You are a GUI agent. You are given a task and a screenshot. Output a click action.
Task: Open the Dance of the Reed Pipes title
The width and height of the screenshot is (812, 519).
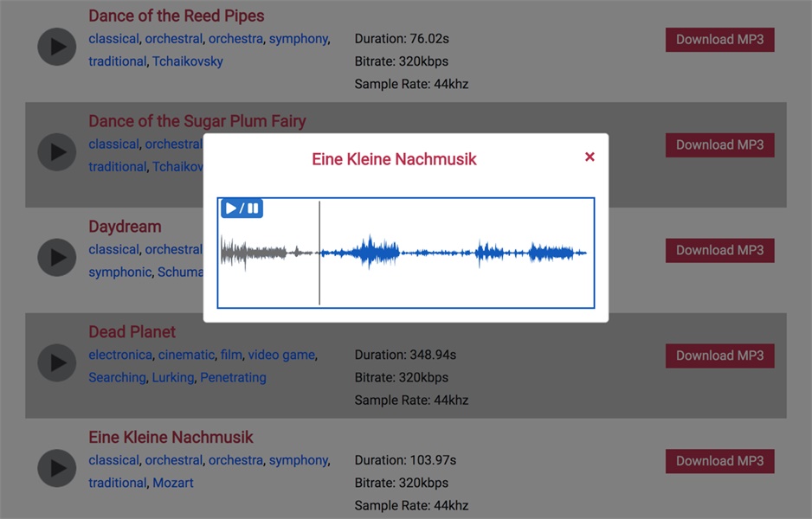pyautogui.click(x=177, y=16)
